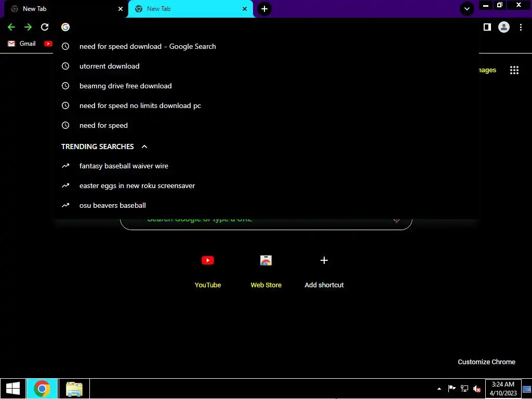
Task: Click the Chrome taskbar icon
Action: point(42,389)
